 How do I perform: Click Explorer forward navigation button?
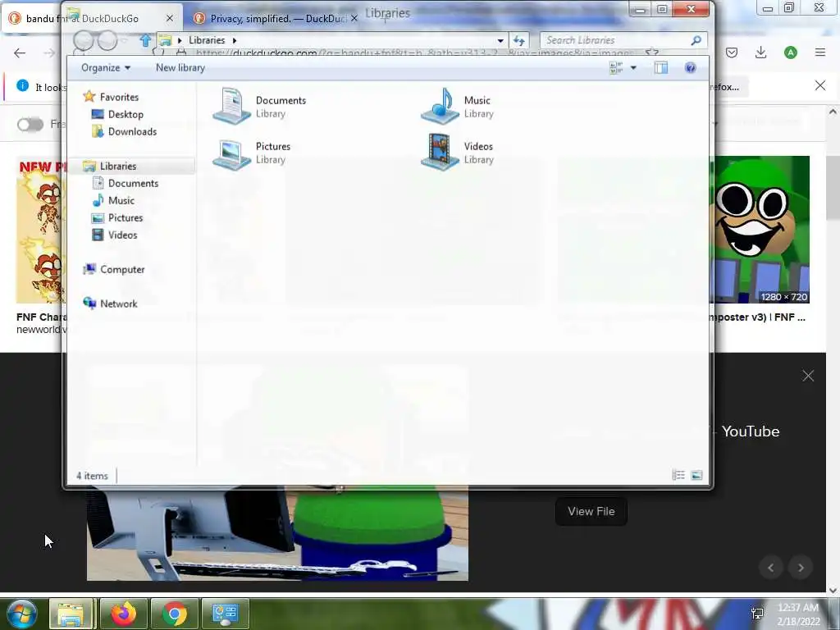coord(107,41)
